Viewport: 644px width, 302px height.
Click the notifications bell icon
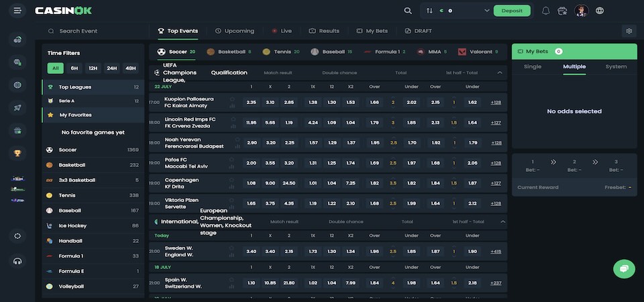coord(545,11)
